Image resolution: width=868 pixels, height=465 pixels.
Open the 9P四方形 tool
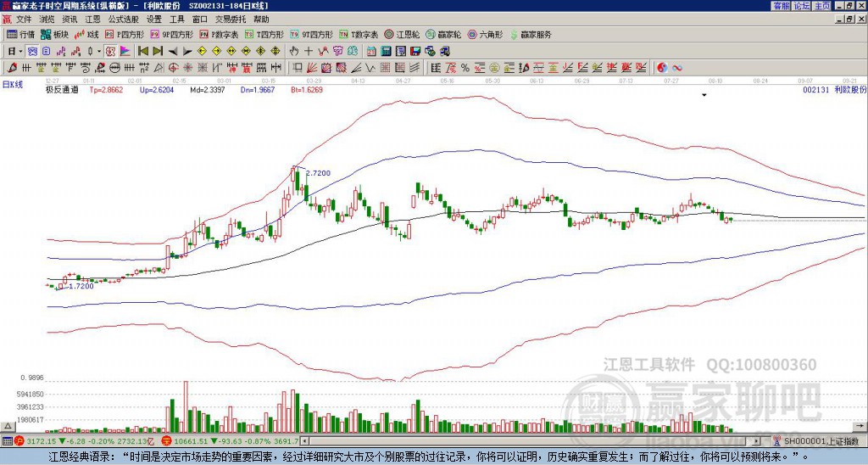coord(171,34)
